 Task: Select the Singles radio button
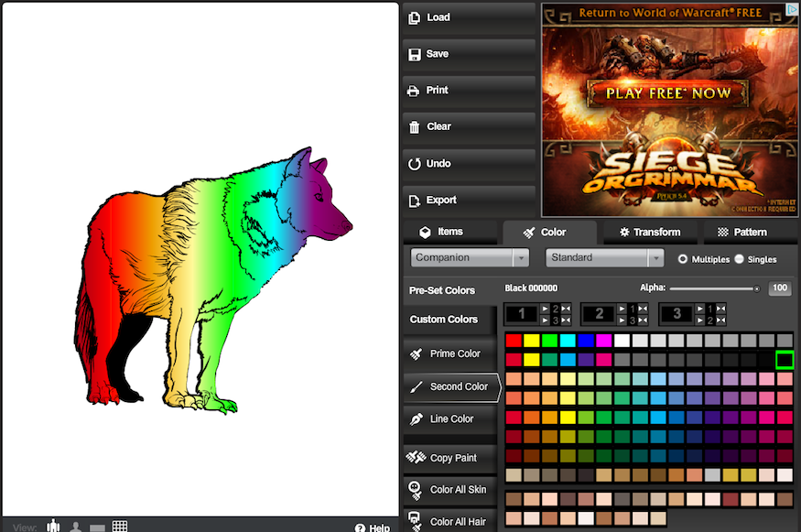pos(740,259)
